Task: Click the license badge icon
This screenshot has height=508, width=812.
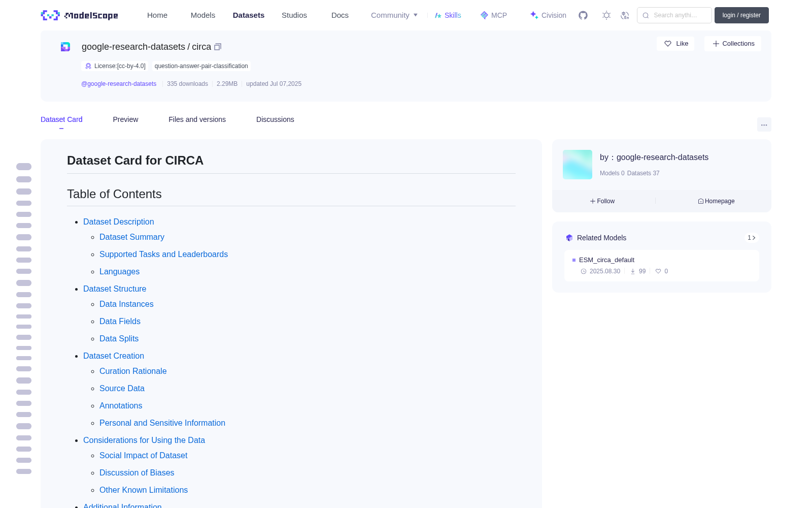Action: [88, 66]
